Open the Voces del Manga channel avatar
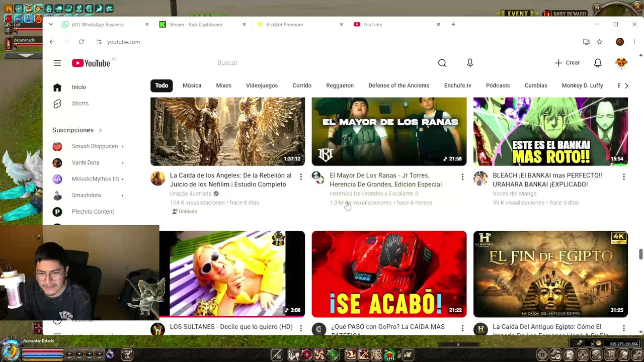644x362 pixels. coord(480,178)
